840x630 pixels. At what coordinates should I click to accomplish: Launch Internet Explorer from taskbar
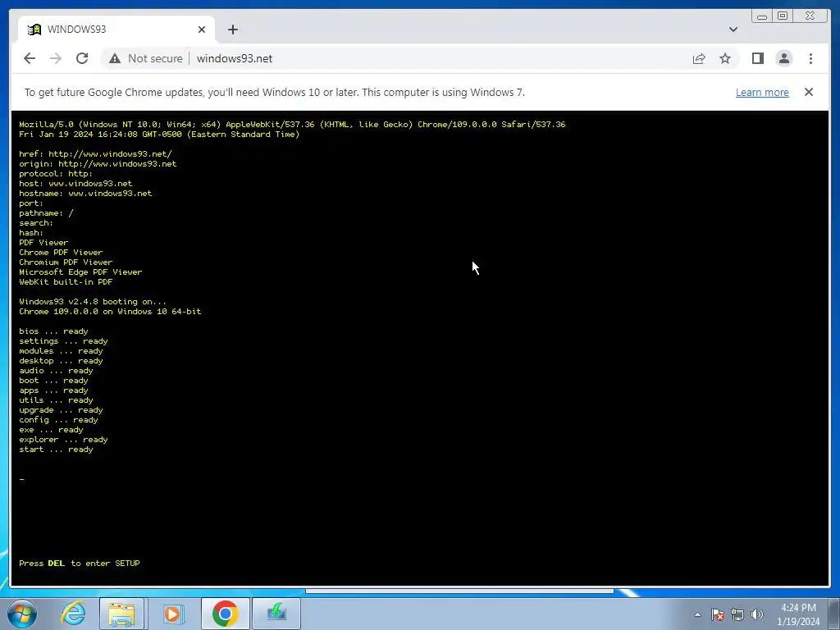(73, 614)
